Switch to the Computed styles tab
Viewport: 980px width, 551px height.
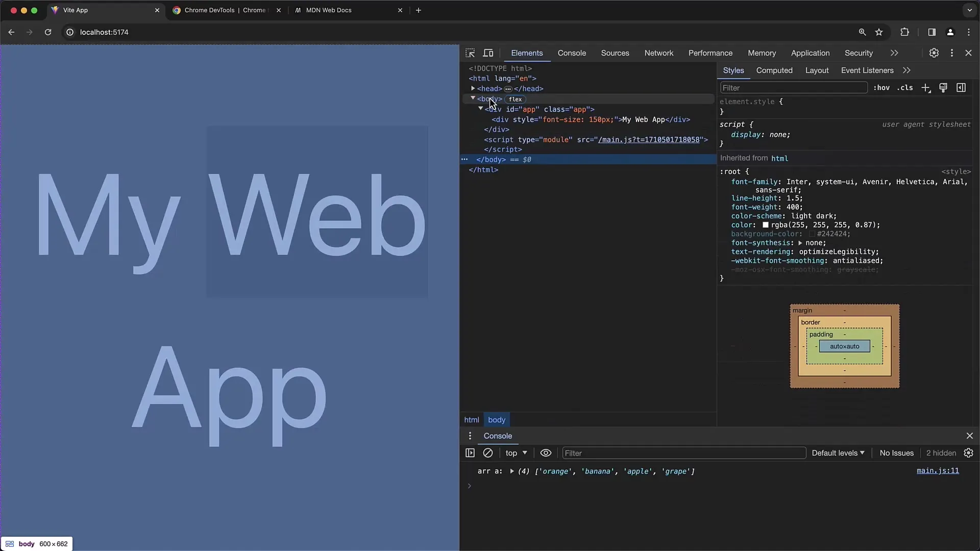tap(774, 70)
